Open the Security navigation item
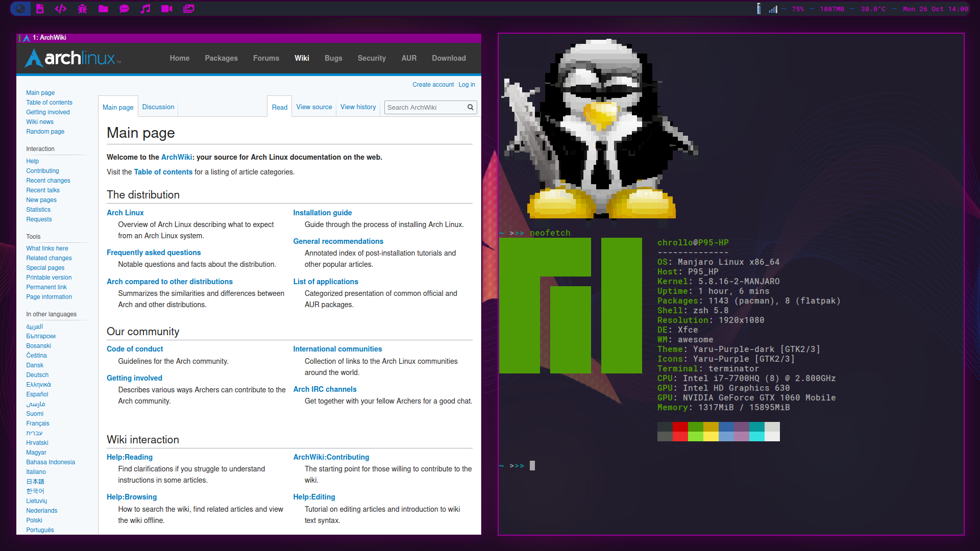Image resolution: width=980 pixels, height=551 pixels. pyautogui.click(x=372, y=58)
